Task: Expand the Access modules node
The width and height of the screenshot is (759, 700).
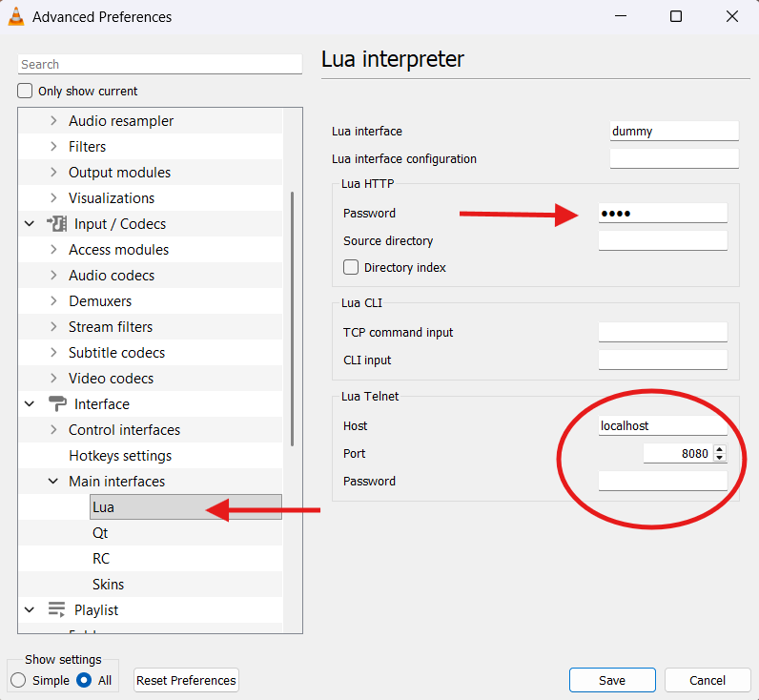Action: click(53, 249)
